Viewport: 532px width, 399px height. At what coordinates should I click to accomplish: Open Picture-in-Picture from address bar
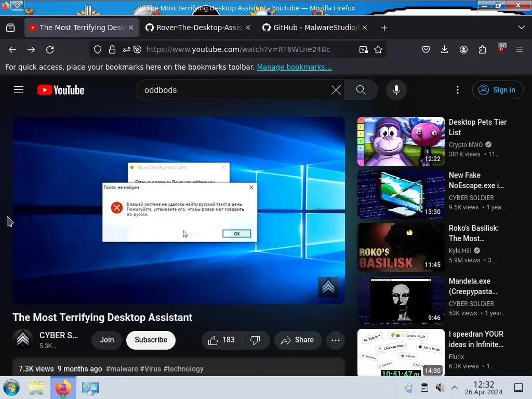click(363, 49)
